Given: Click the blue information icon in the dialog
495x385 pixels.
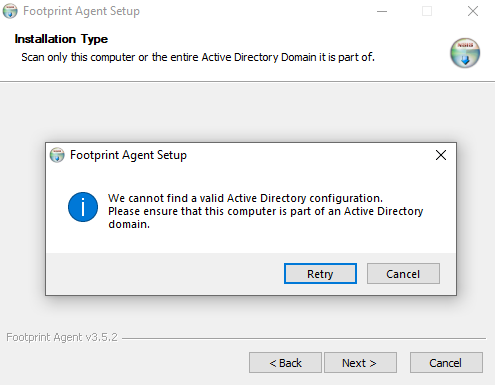Looking at the screenshot, I should click(83, 207).
